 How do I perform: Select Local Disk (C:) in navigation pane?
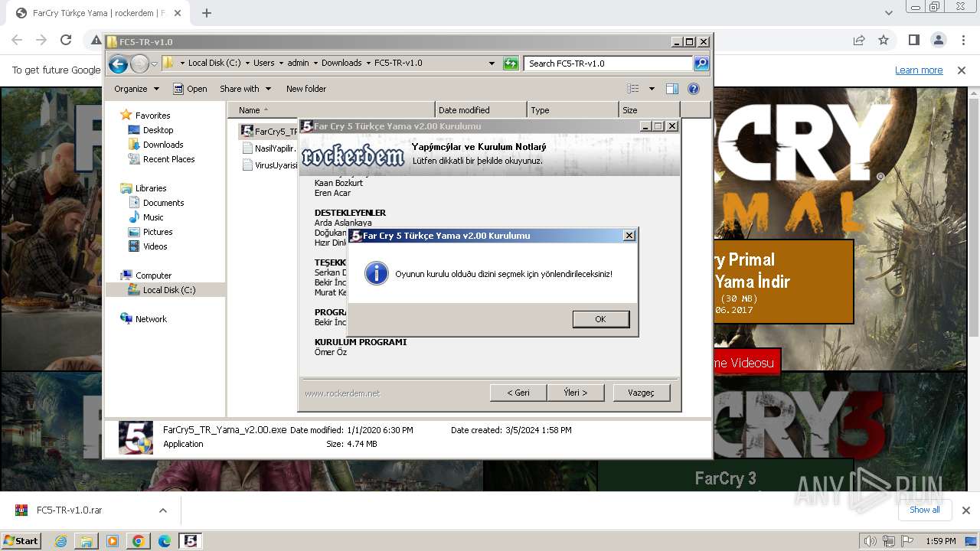pyautogui.click(x=169, y=290)
